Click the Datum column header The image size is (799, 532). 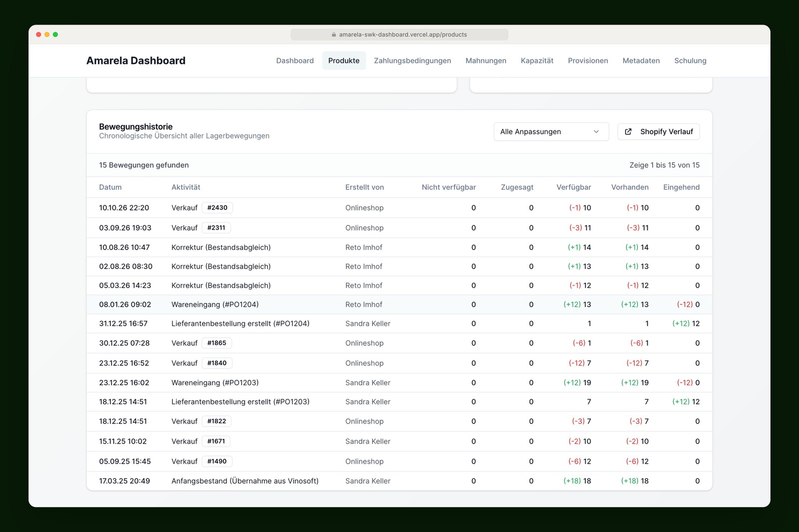coord(110,187)
